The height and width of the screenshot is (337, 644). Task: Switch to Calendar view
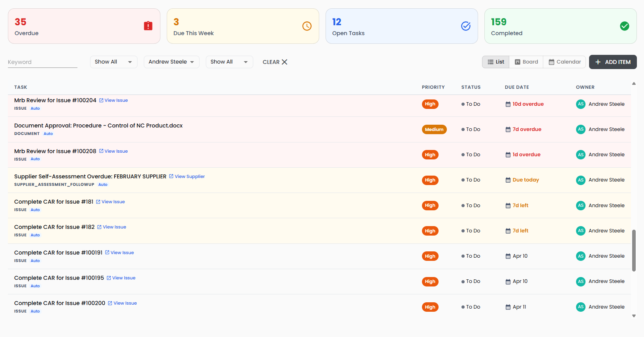pyautogui.click(x=565, y=62)
